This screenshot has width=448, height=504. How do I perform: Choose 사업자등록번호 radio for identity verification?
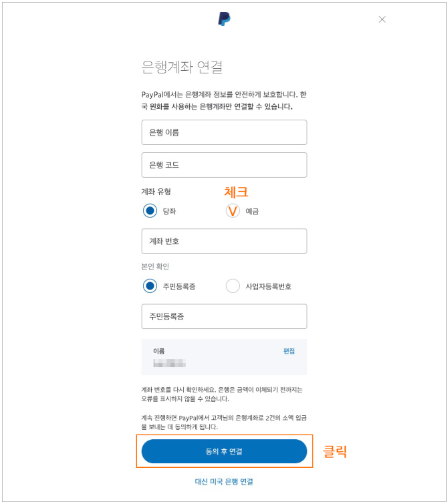coord(233,285)
